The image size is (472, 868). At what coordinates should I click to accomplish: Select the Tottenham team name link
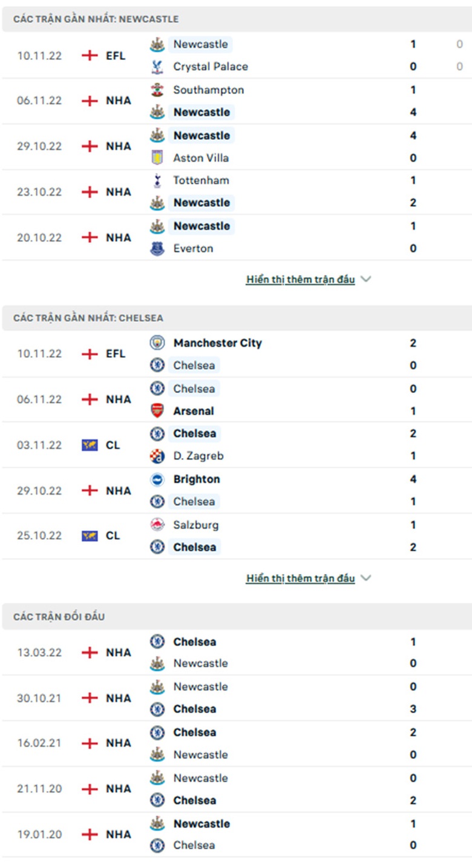click(x=201, y=180)
